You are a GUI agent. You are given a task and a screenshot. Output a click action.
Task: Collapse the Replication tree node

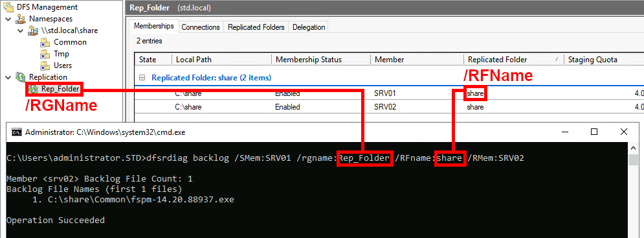(8, 77)
